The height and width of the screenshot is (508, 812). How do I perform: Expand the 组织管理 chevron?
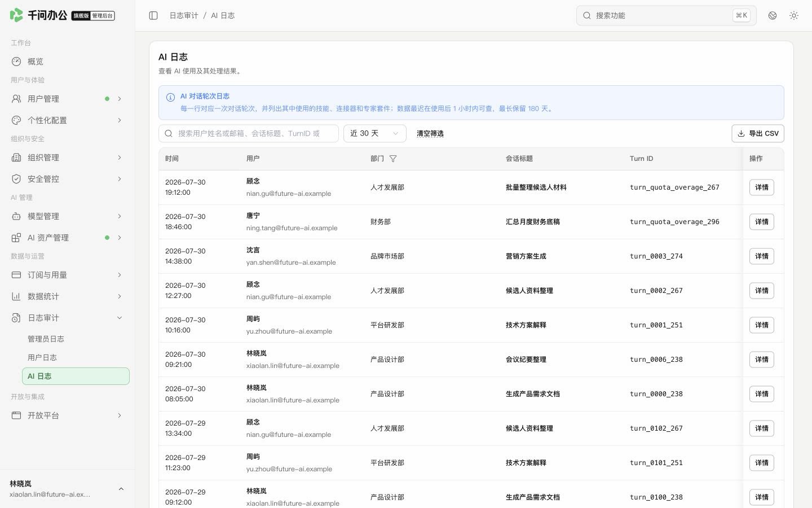click(120, 157)
